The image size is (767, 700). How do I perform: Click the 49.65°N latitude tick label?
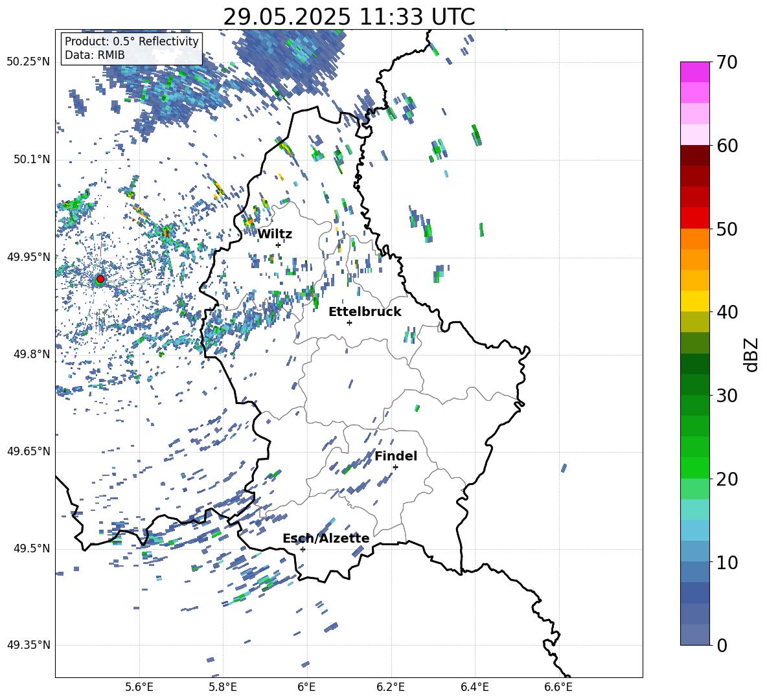tap(29, 452)
